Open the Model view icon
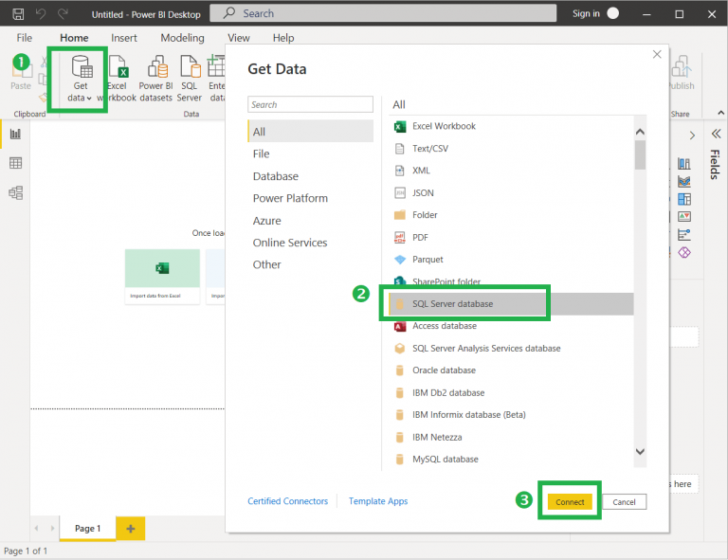728x560 pixels. coord(15,192)
